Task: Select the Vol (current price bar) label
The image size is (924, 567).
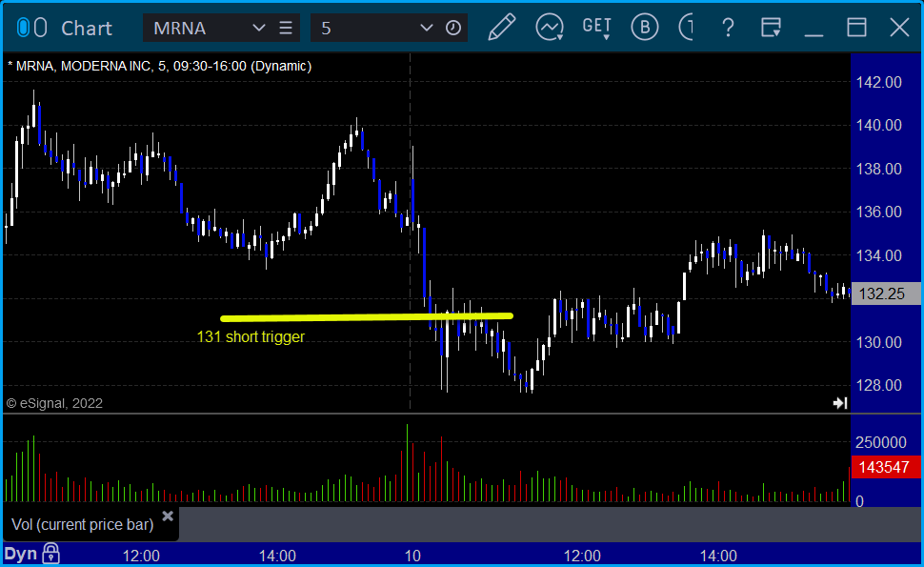Action: (x=83, y=524)
